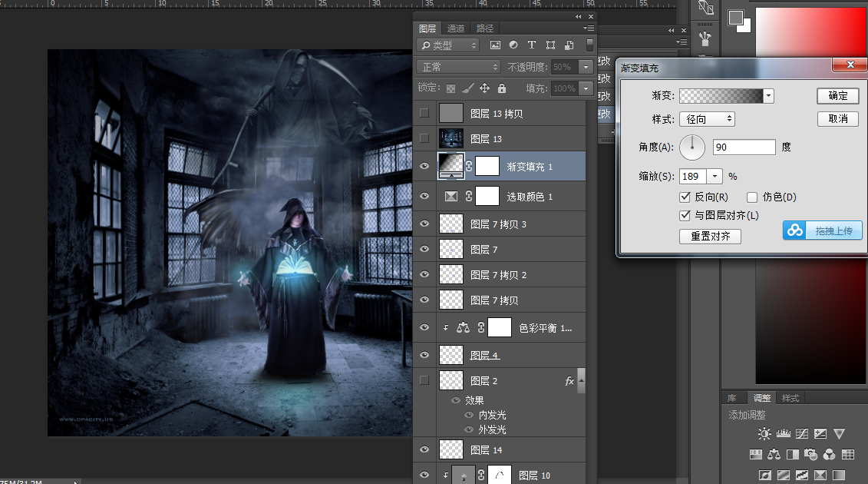Switch to the 库 Libraries tab
Screen dimensions: 868x484
[x=732, y=398]
